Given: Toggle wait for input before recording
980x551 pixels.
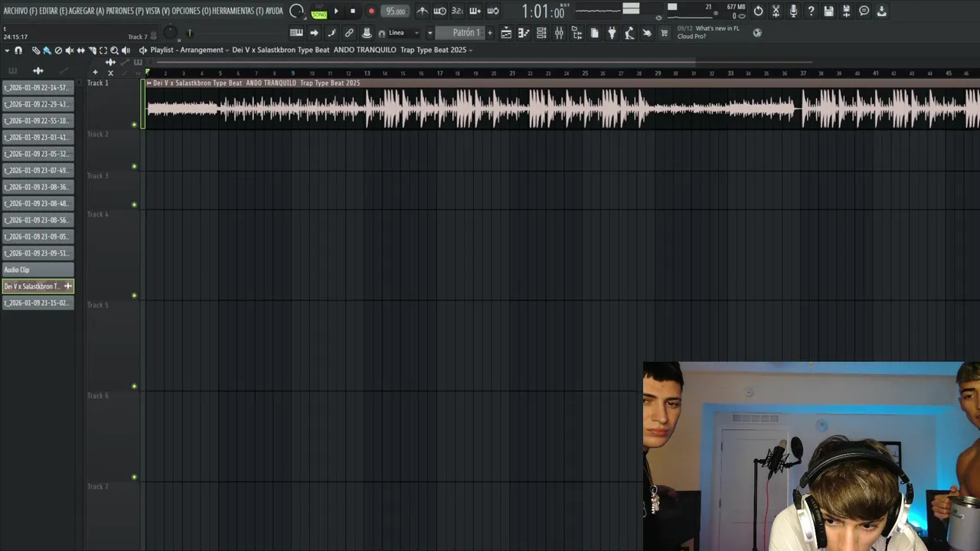Looking at the screenshot, I should coord(440,11).
